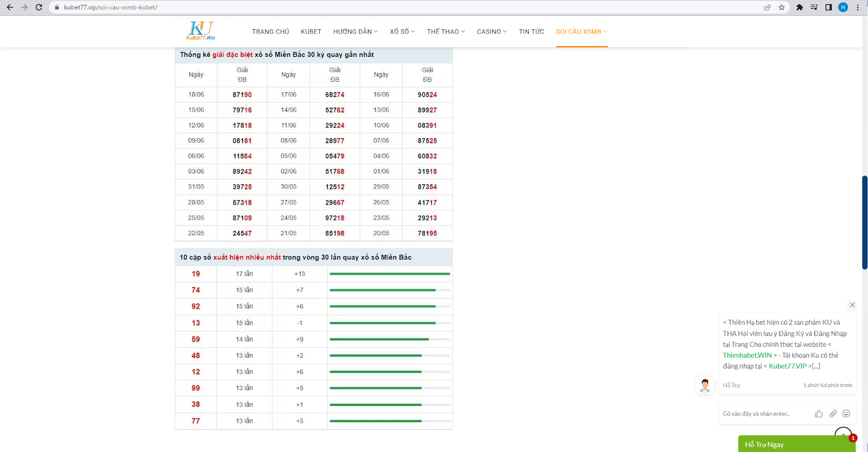Click '17 lần' count cell

(244, 274)
